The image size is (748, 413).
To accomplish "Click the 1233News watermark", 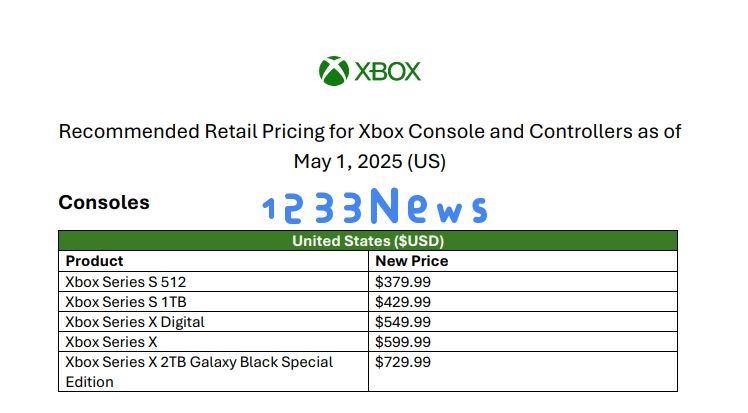I will 375,206.
